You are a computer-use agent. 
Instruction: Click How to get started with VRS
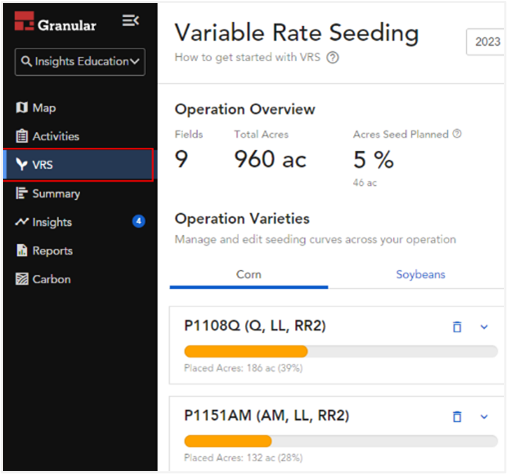tap(247, 57)
